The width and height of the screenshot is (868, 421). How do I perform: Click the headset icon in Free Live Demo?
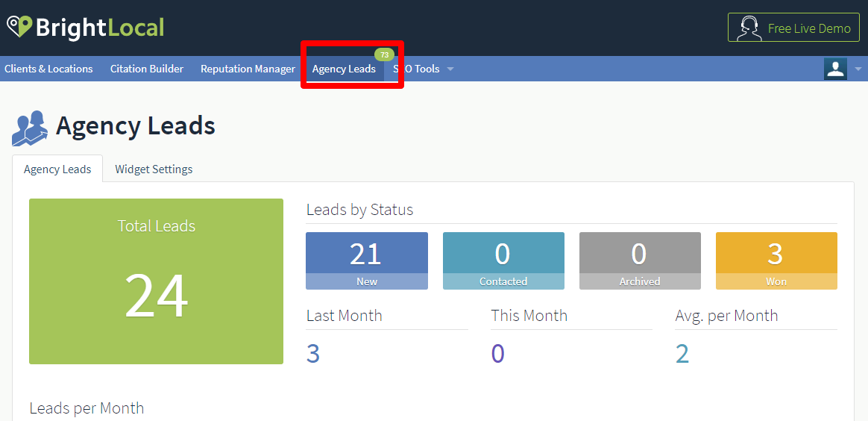tap(749, 28)
